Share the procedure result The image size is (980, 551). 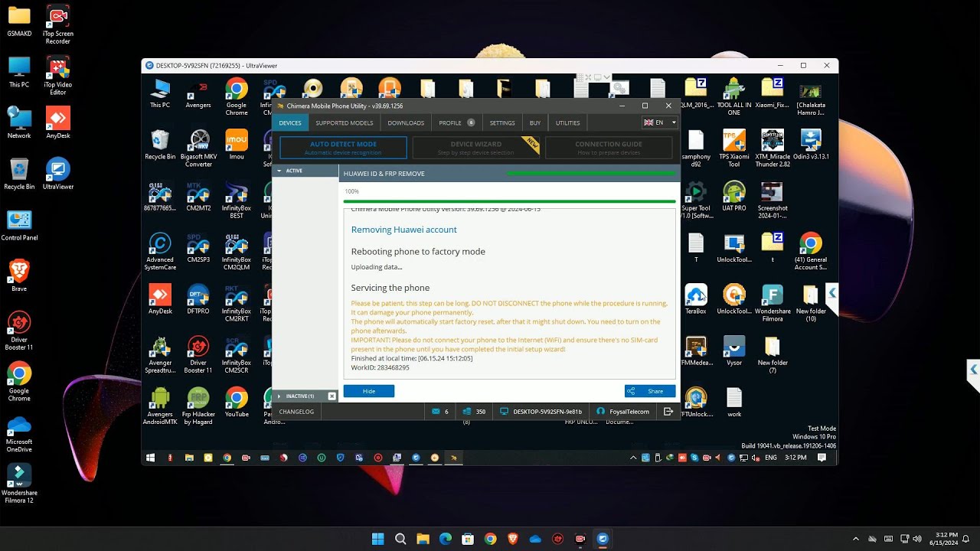(x=650, y=391)
